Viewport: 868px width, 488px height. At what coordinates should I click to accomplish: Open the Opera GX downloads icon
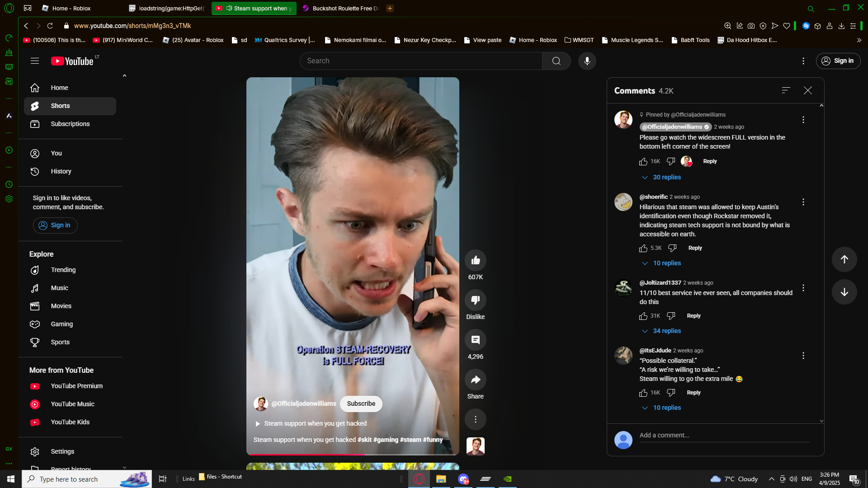[841, 26]
